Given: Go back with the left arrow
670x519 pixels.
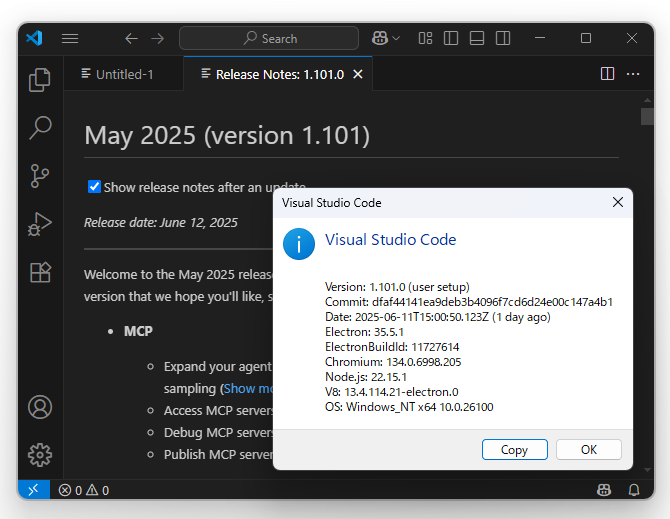Looking at the screenshot, I should coord(131,39).
